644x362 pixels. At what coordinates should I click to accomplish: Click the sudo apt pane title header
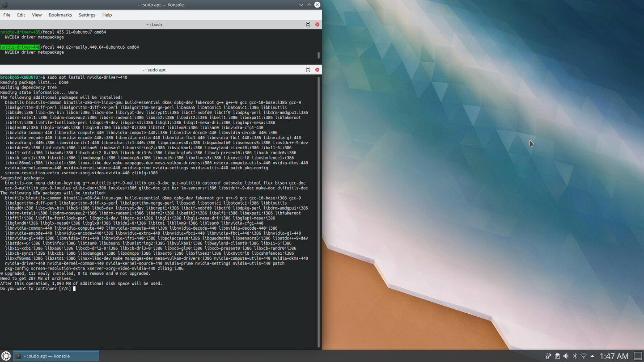tap(154, 70)
